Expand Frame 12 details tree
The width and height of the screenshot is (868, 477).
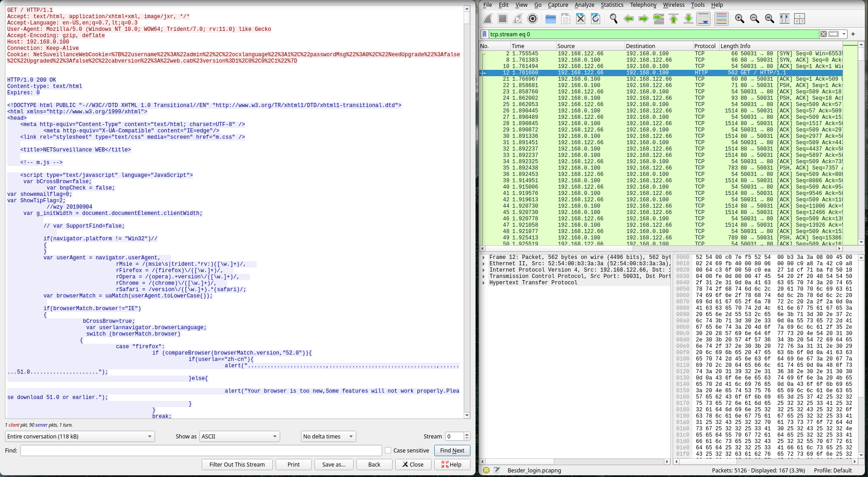pos(484,257)
